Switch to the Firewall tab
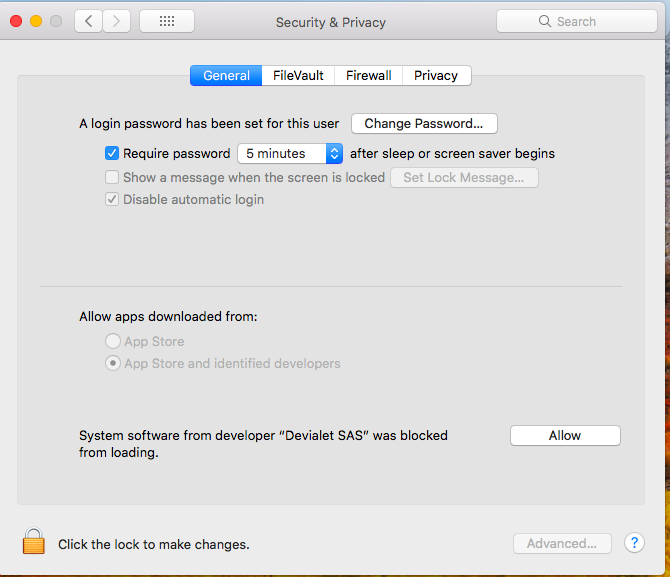The image size is (670, 577). point(369,75)
